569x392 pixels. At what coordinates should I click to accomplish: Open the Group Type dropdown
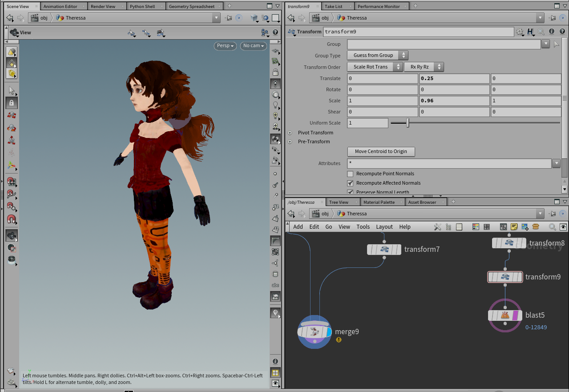click(x=378, y=55)
